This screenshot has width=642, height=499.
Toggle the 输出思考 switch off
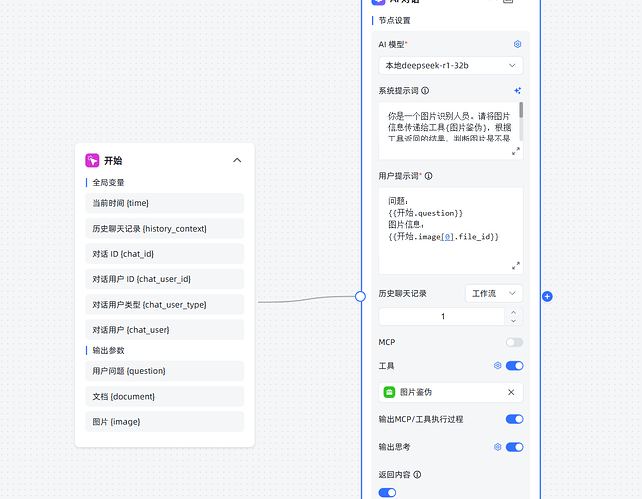coord(514,447)
